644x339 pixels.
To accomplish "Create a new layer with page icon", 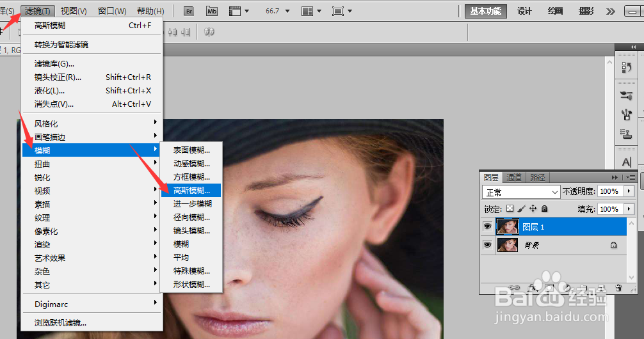I will (601, 288).
